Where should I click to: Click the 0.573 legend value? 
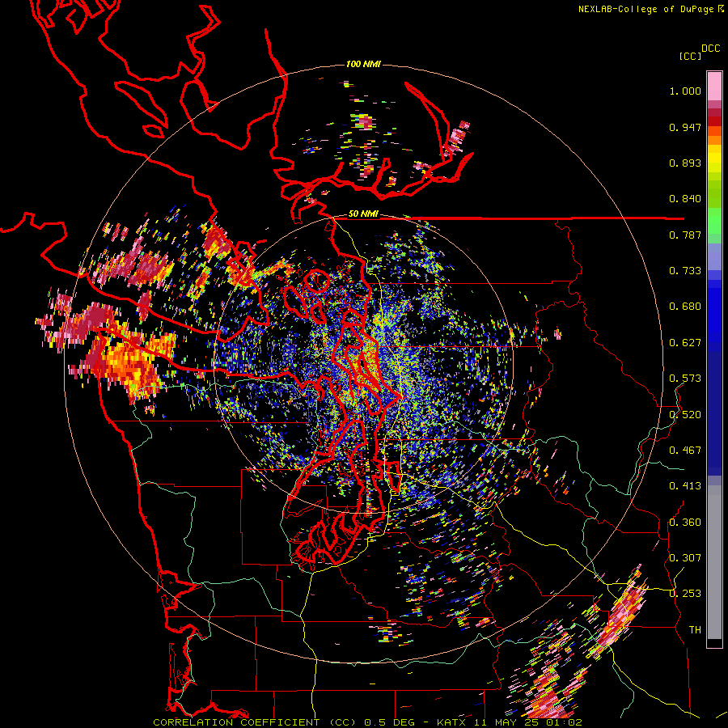685,379
